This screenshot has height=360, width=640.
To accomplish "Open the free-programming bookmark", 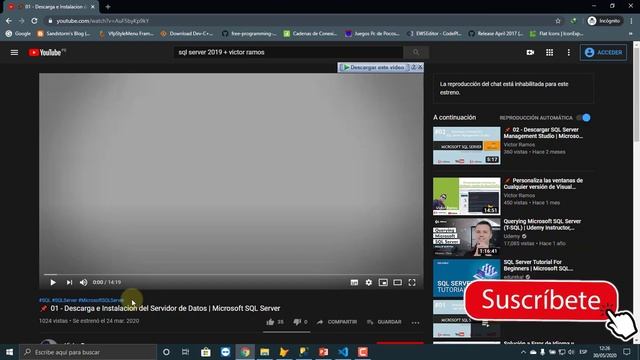I will [x=249, y=33].
